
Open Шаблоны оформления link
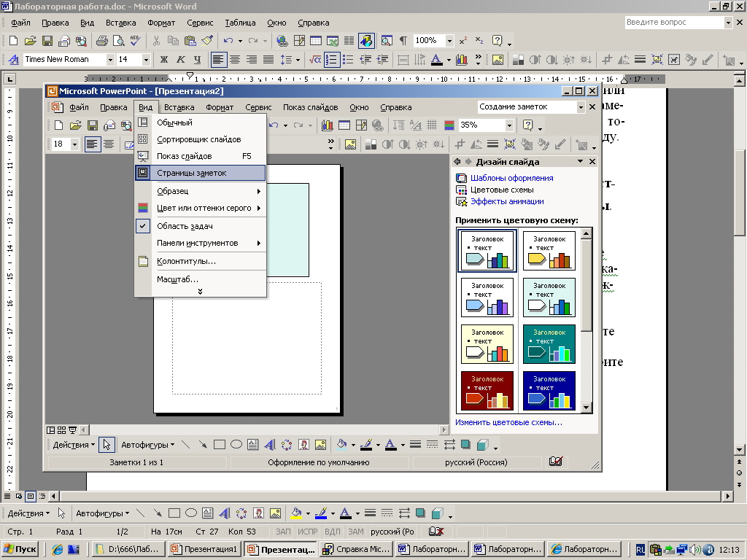coord(511,178)
